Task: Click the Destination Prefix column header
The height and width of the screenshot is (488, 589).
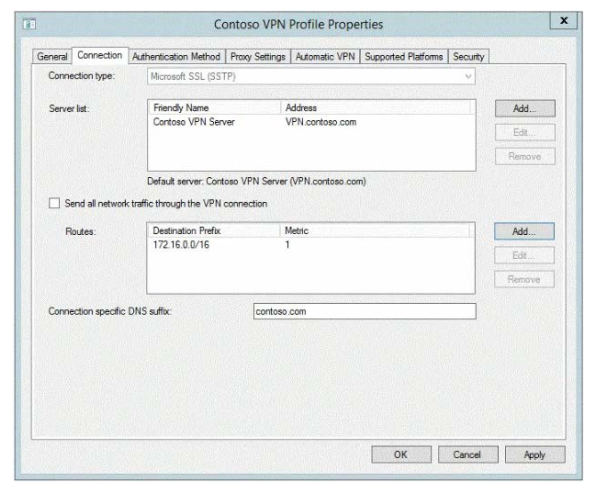Action: click(x=214, y=231)
